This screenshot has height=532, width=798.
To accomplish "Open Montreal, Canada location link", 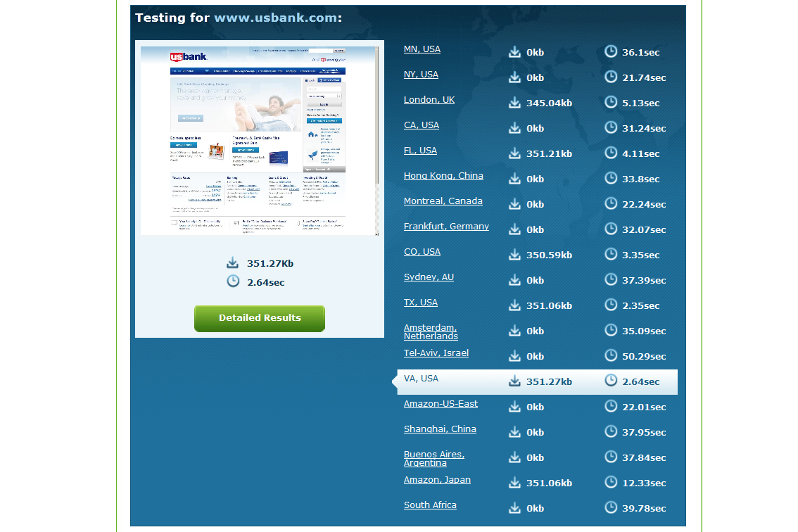I will [x=443, y=201].
